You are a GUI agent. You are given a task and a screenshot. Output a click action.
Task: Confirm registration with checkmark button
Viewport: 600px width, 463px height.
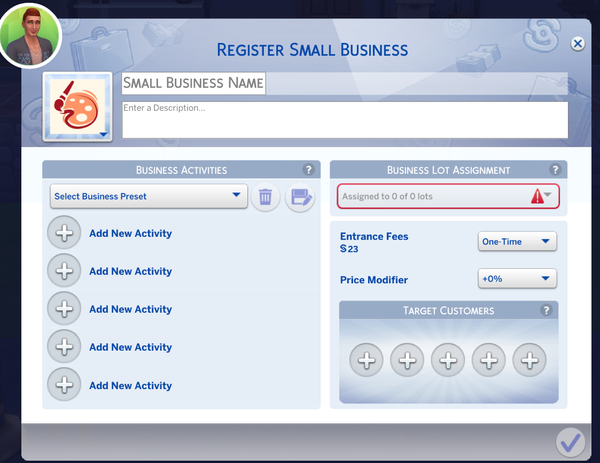pyautogui.click(x=570, y=441)
